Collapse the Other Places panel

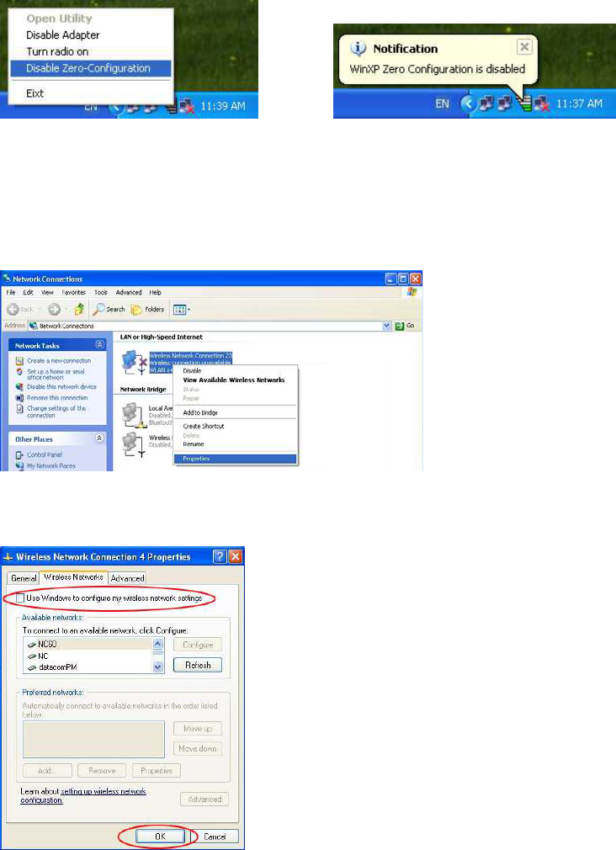coord(100,438)
